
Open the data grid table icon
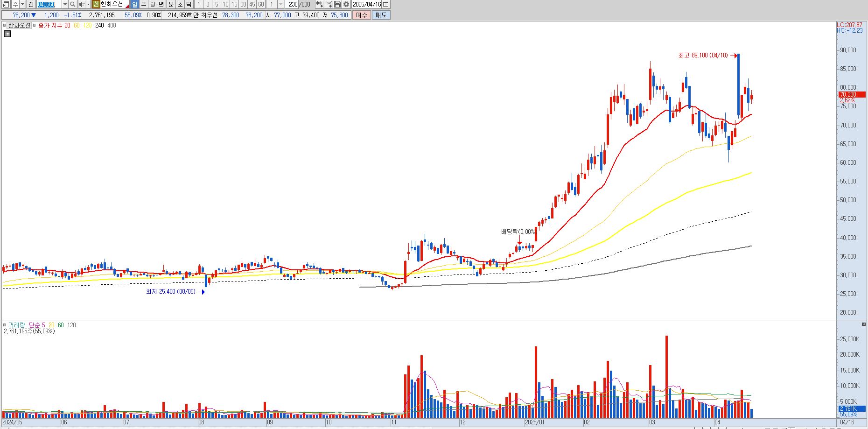[7, 34]
